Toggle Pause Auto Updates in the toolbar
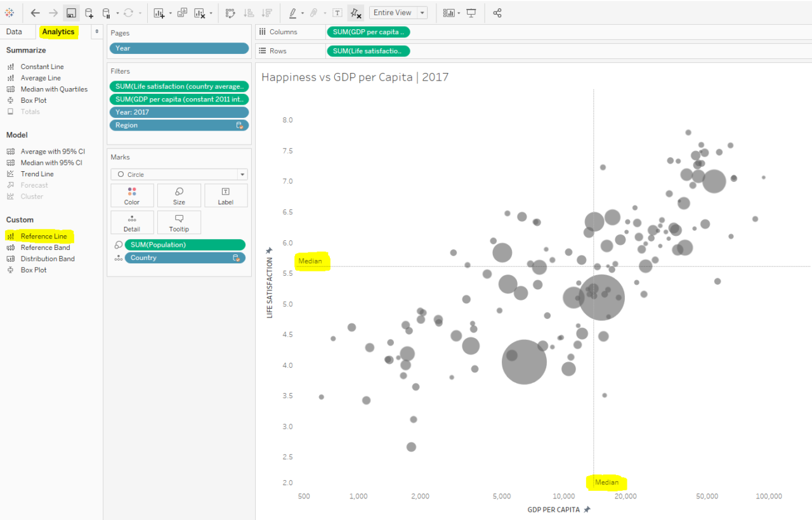Viewport: 812px width, 520px height. pyautogui.click(x=105, y=12)
